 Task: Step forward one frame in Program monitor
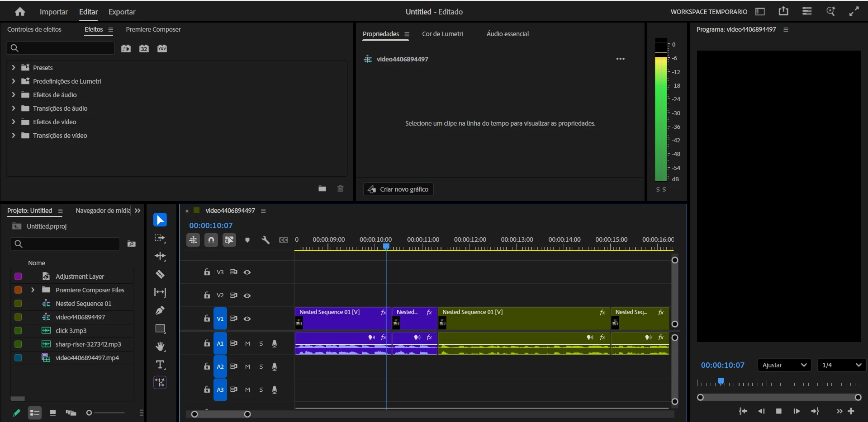[x=797, y=411]
